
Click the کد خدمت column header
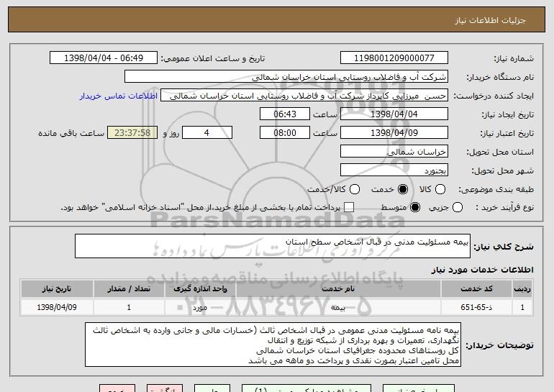point(476,289)
